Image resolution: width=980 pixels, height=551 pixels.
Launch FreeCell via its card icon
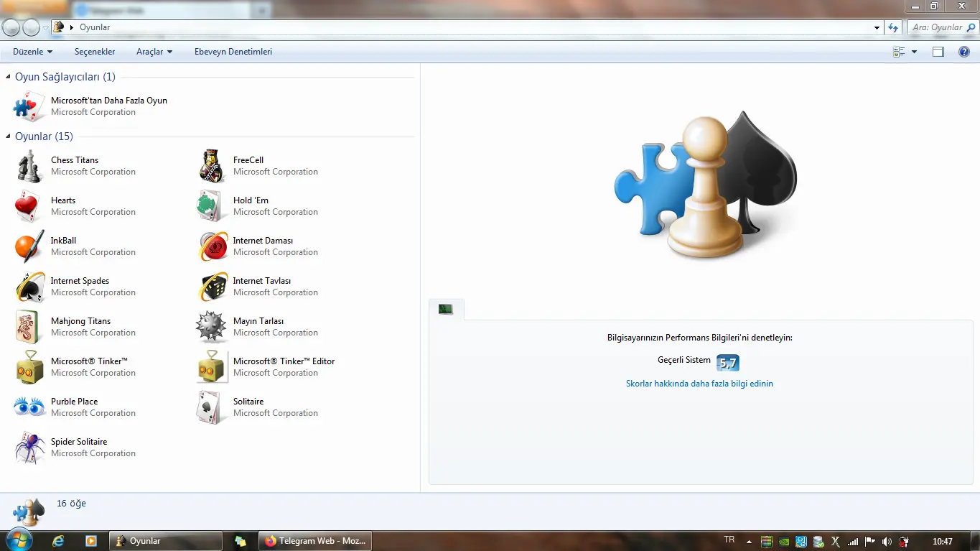[x=212, y=166]
